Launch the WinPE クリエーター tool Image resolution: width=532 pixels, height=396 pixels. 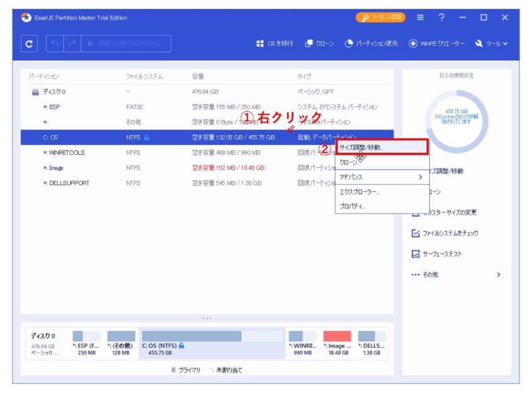[x=436, y=44]
